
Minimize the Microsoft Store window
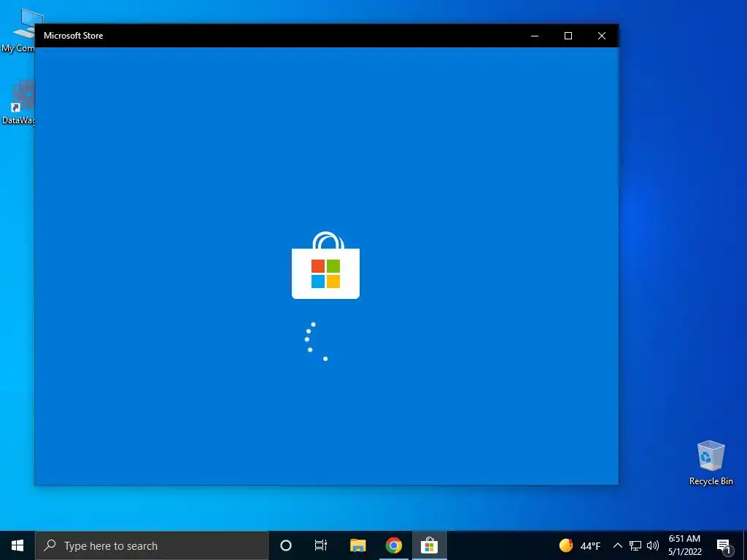coord(535,36)
